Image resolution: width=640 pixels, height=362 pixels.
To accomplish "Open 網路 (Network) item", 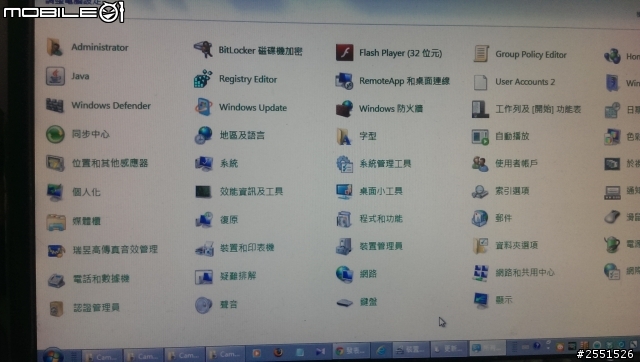I will point(356,274).
